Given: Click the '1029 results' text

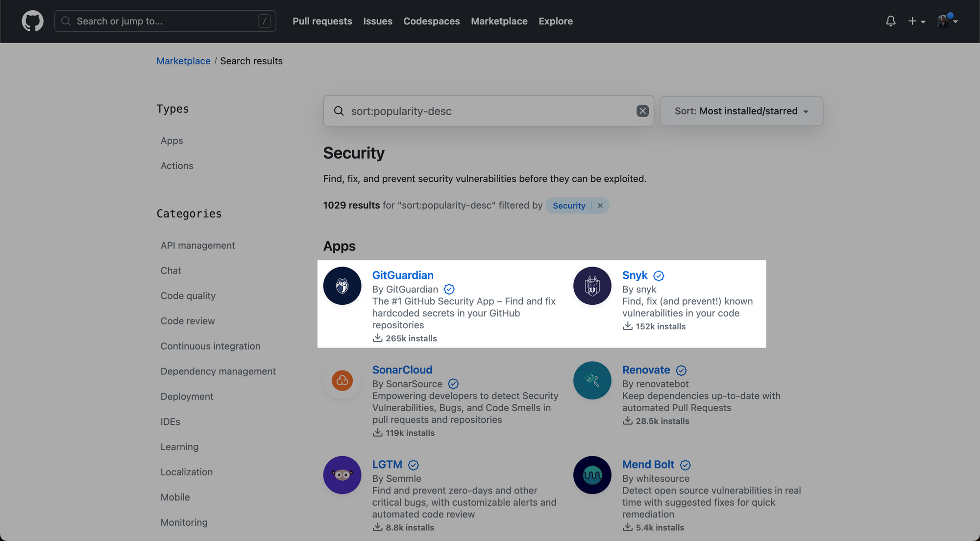Looking at the screenshot, I should [351, 205].
